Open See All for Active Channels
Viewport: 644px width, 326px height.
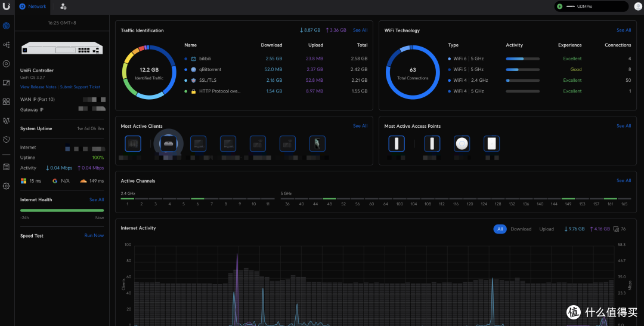pos(624,181)
